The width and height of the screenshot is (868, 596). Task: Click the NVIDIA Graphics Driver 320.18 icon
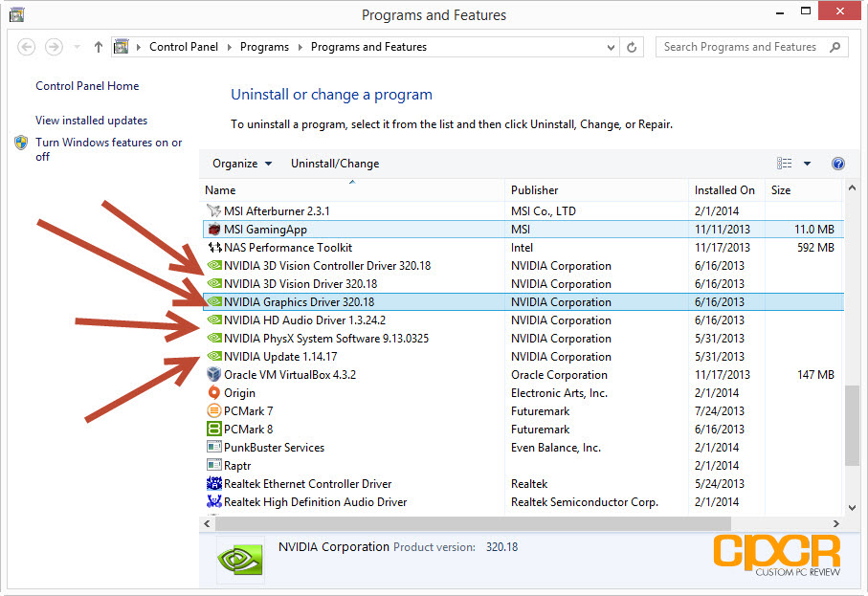[x=213, y=302]
